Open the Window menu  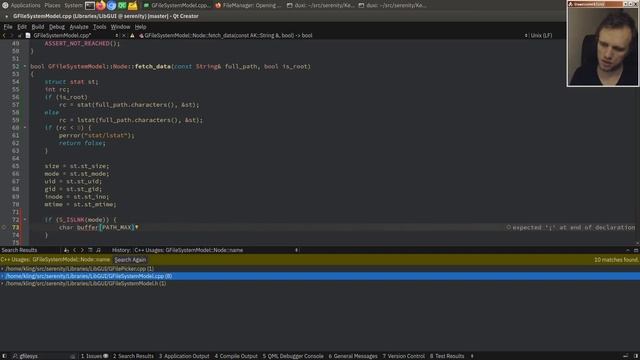click(x=120, y=27)
